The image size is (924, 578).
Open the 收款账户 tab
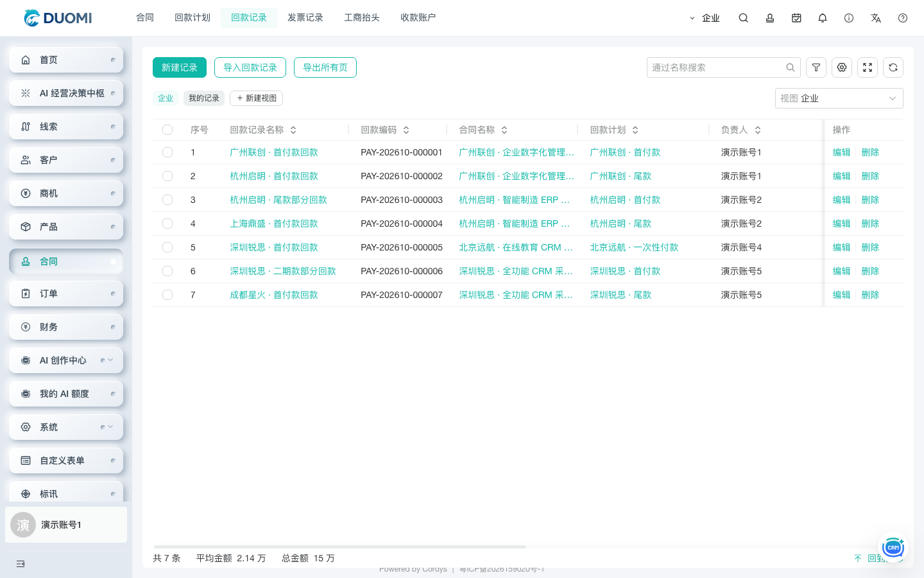[x=418, y=18]
